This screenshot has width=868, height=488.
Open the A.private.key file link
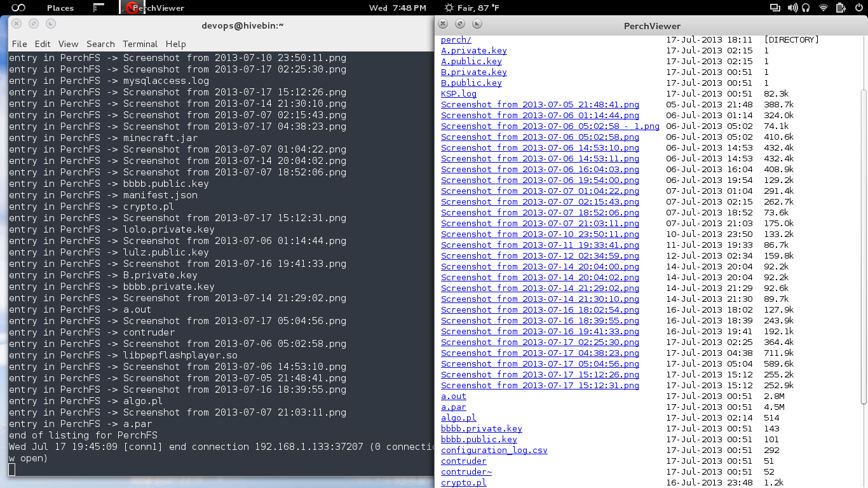tap(473, 50)
